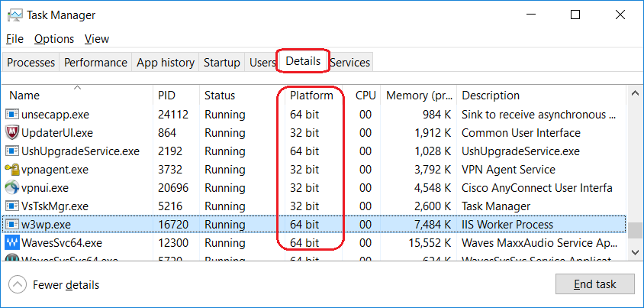Click the VsTskMgr.exe process icon

12,206
